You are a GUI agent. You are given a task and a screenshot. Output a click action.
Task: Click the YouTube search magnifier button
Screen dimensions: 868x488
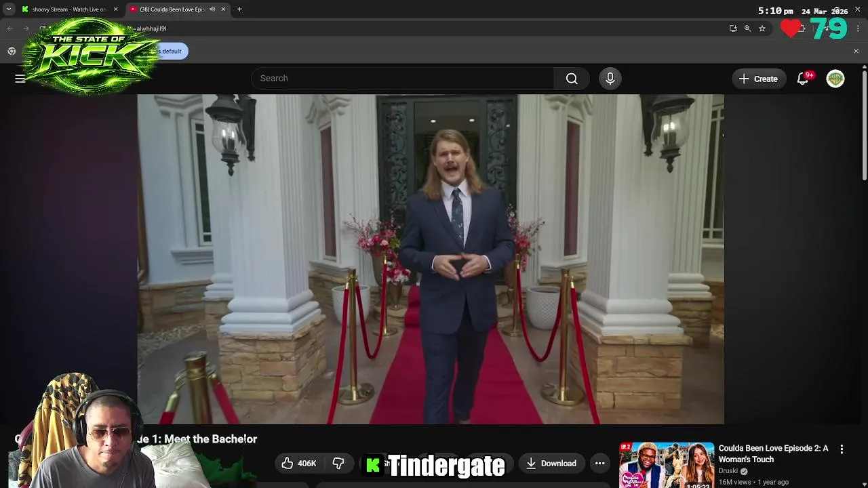pos(572,79)
